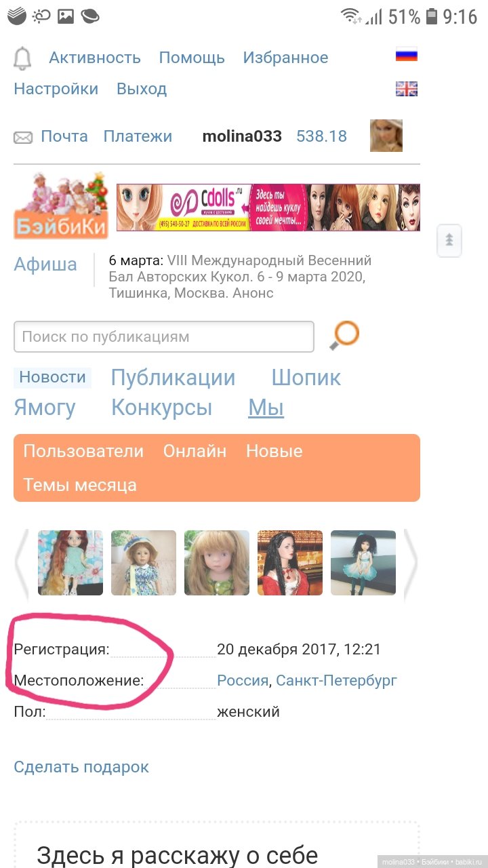The width and height of the screenshot is (488, 868).
Task: Click the scroll-to-top arrows button
Action: click(449, 241)
